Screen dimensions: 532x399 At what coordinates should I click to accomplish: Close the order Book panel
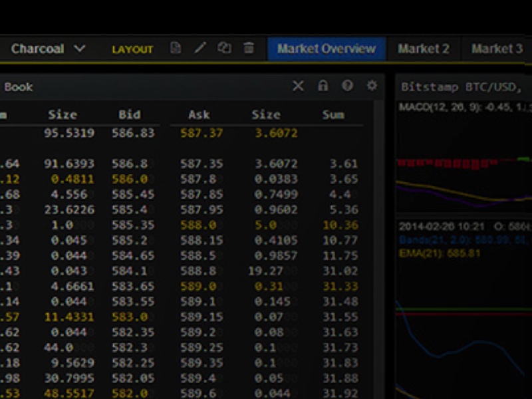298,86
